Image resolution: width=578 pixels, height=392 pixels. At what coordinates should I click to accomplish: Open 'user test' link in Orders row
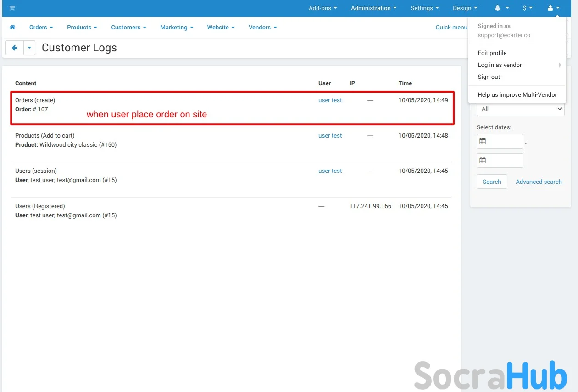coord(330,100)
